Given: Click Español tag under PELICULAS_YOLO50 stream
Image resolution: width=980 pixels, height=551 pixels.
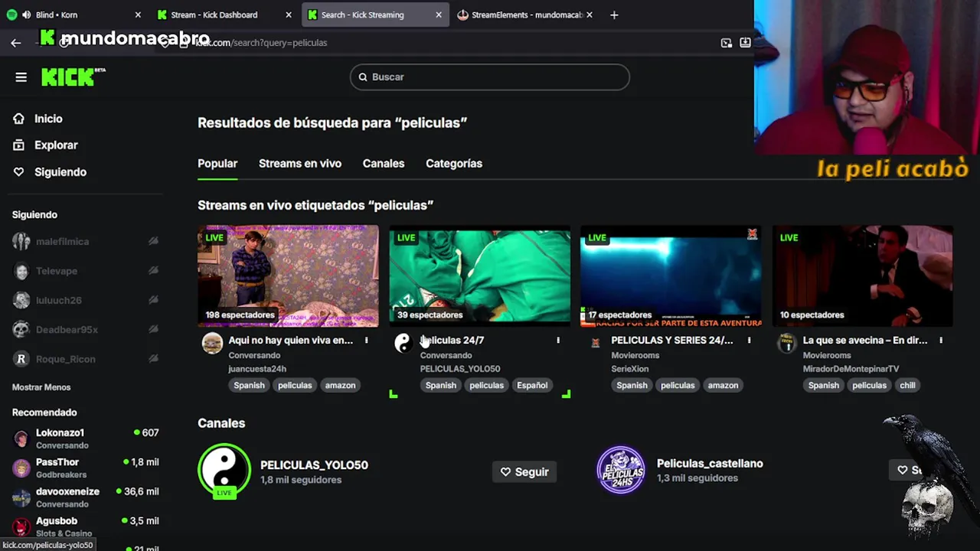Looking at the screenshot, I should pos(532,386).
